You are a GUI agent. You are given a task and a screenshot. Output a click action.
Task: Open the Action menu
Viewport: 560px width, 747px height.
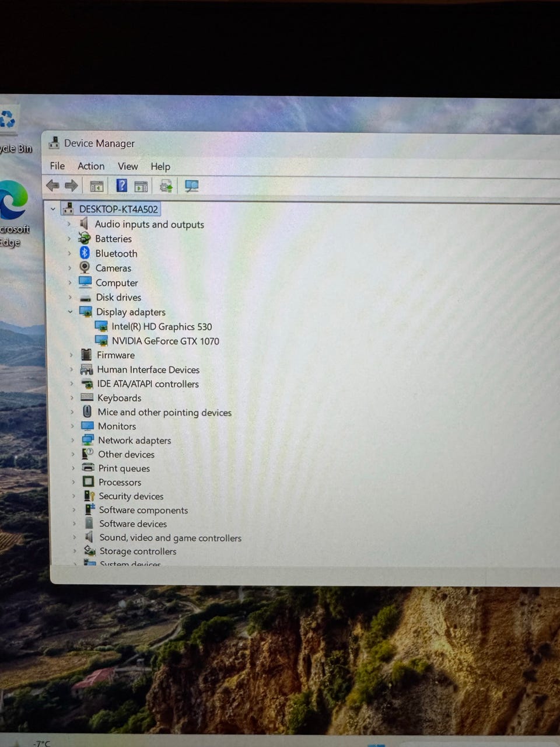coord(91,166)
